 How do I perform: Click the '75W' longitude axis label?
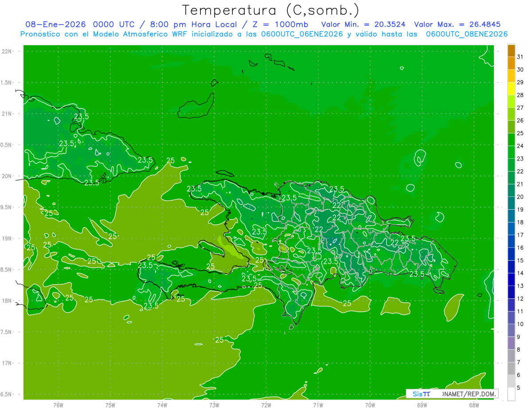[110, 405]
